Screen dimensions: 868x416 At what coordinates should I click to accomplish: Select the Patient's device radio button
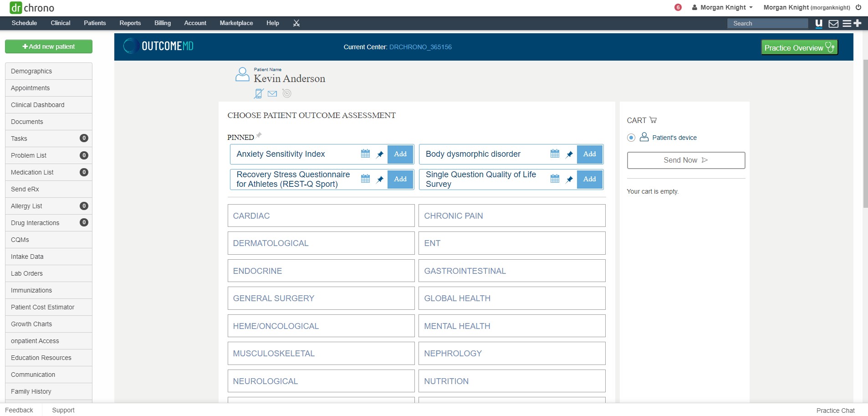tap(631, 138)
